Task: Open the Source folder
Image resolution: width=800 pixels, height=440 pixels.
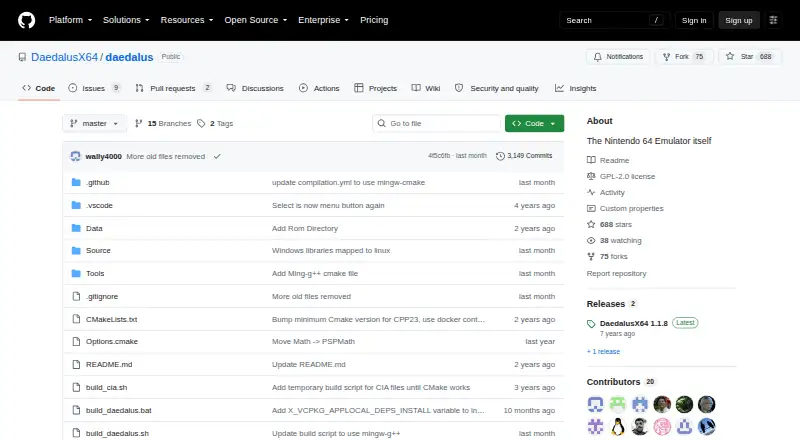Action: (98, 251)
